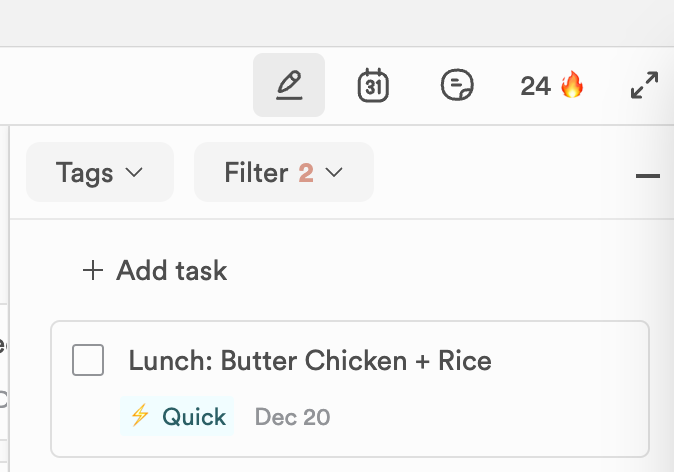
Task: Click the Quick tag label
Action: click(194, 416)
